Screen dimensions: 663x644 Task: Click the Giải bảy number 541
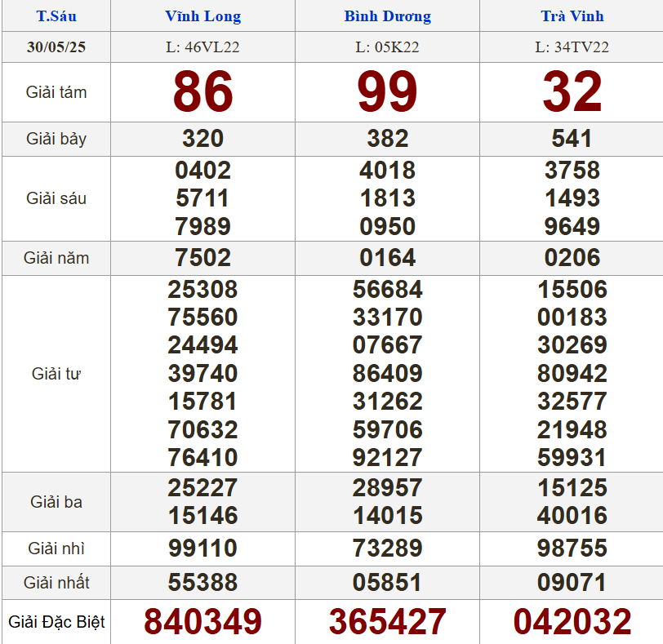tap(572, 139)
